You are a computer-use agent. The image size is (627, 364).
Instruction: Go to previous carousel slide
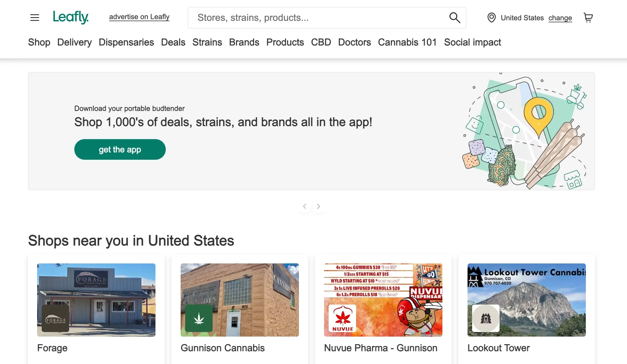click(305, 206)
